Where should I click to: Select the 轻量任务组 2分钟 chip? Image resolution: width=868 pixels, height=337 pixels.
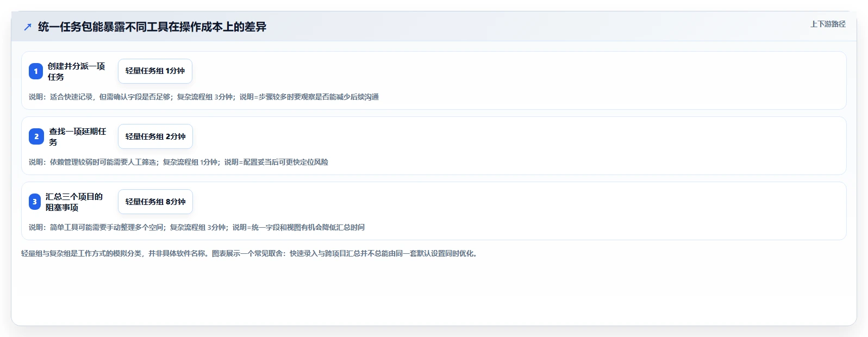(155, 136)
